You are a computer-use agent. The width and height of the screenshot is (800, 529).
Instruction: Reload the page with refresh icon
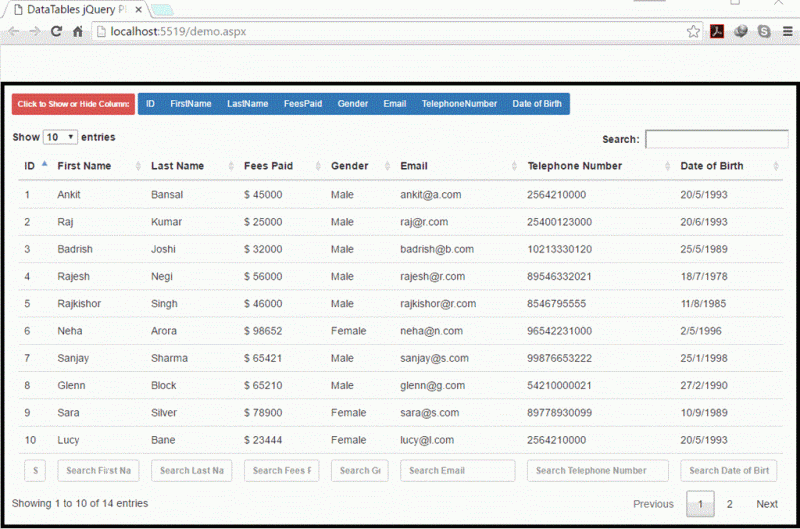click(56, 32)
